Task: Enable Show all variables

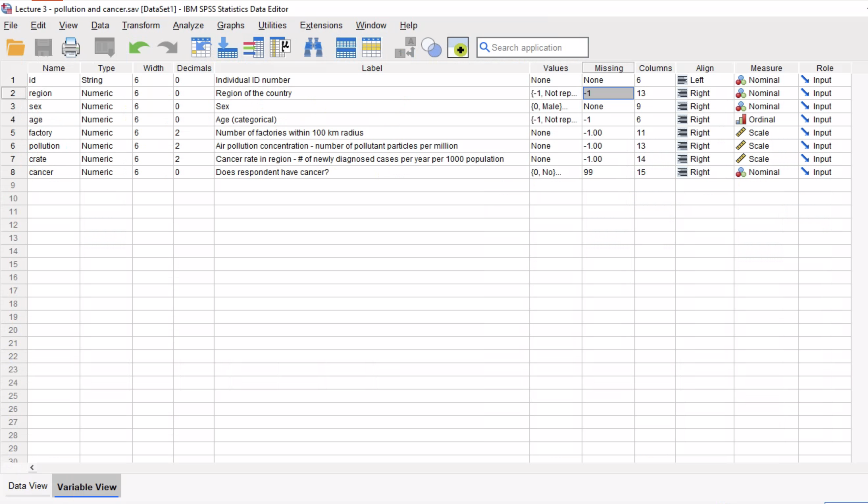Action: pyautogui.click(x=458, y=47)
